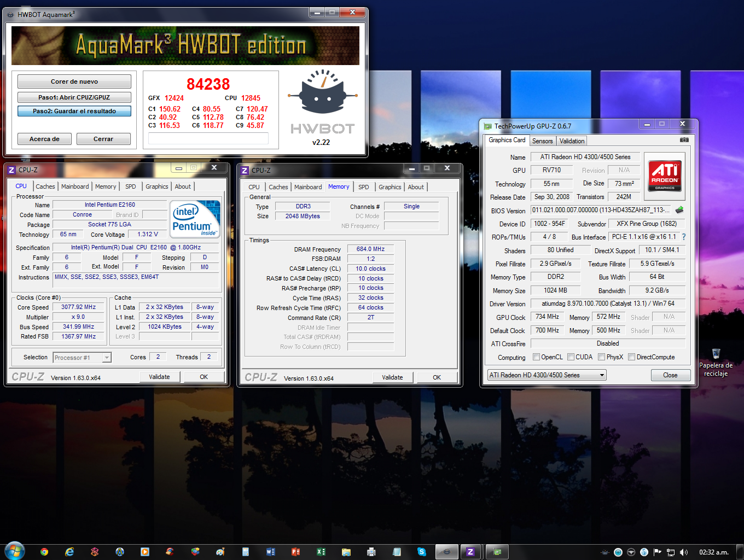Toggle the DirectCompute checkbox
Image resolution: width=744 pixels, height=560 pixels.
632,357
